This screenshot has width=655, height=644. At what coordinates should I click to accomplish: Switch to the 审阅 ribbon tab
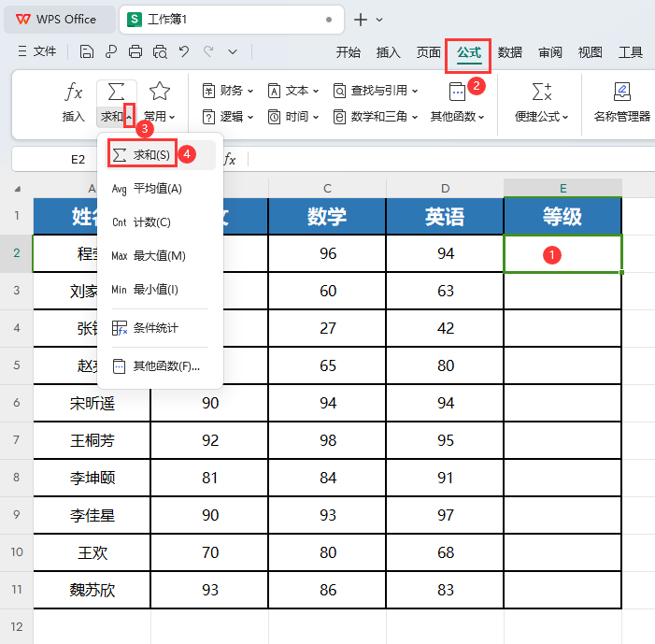click(549, 52)
